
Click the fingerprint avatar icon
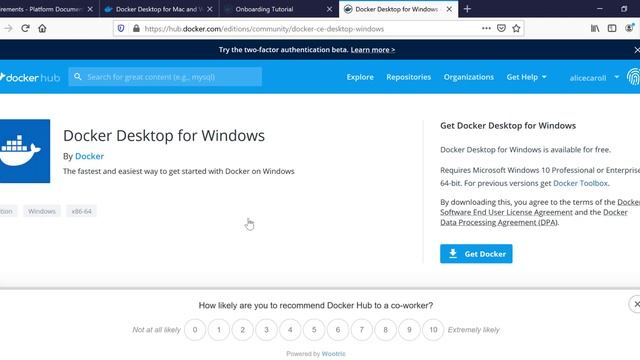coord(633,77)
